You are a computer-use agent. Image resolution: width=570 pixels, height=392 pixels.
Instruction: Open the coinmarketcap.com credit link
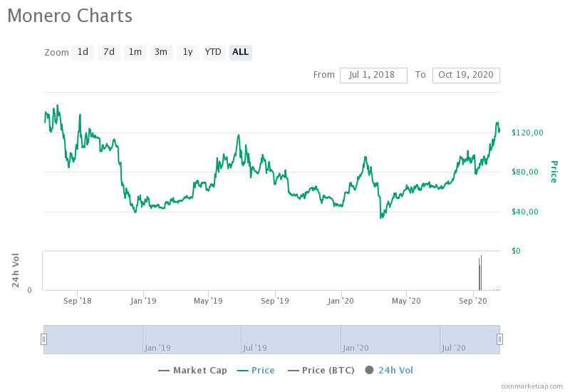click(x=532, y=386)
